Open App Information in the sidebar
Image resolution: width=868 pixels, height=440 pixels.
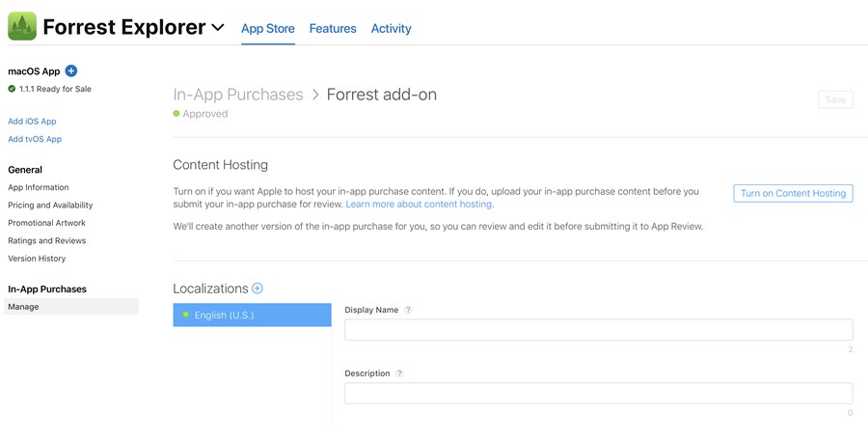pos(39,187)
